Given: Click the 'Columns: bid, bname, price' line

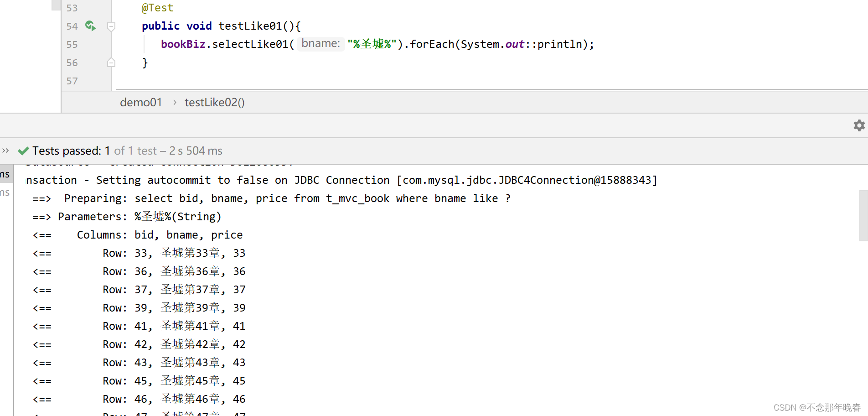Looking at the screenshot, I should 138,235.
